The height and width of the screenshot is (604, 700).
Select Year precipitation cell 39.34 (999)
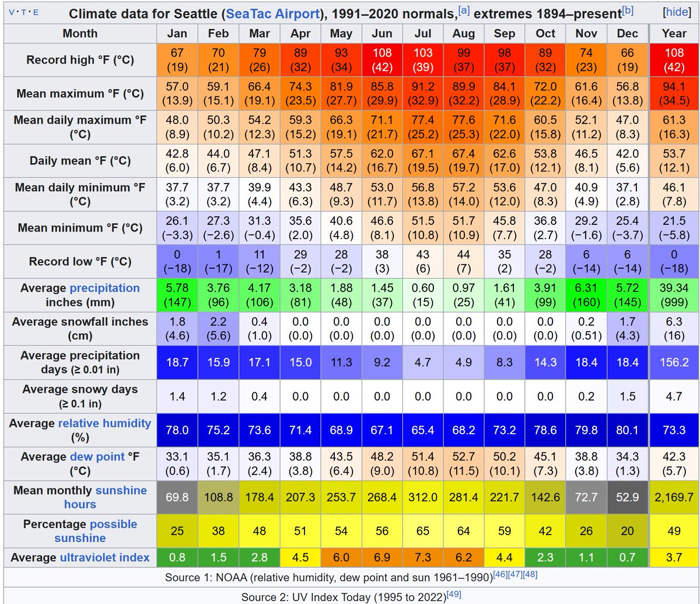pos(674,295)
